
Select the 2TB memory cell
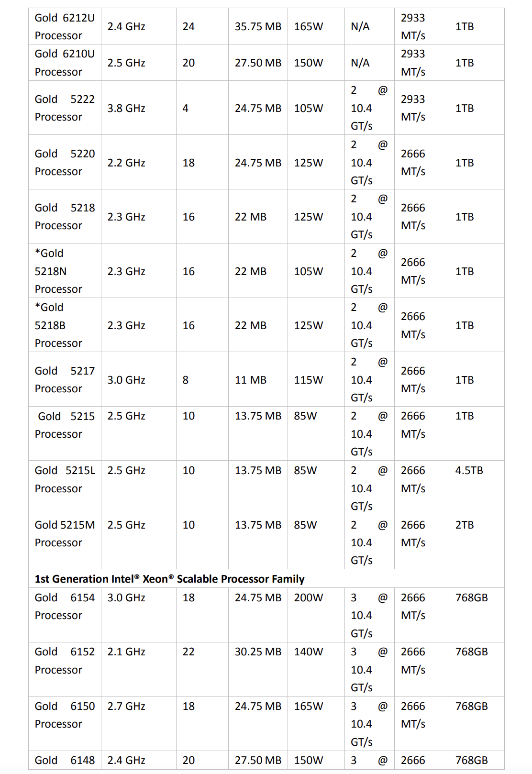465,525
